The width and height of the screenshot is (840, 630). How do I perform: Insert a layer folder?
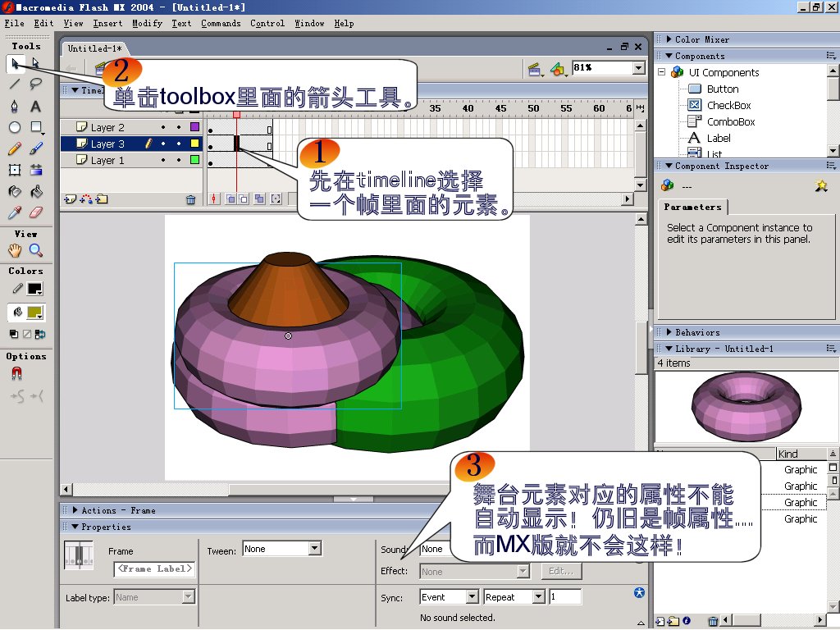[102, 200]
